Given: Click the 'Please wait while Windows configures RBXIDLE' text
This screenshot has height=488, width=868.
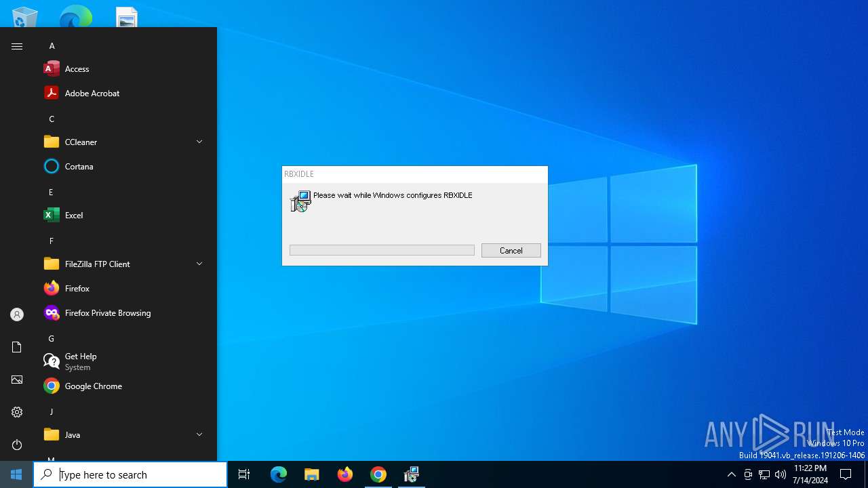Looking at the screenshot, I should pyautogui.click(x=393, y=195).
